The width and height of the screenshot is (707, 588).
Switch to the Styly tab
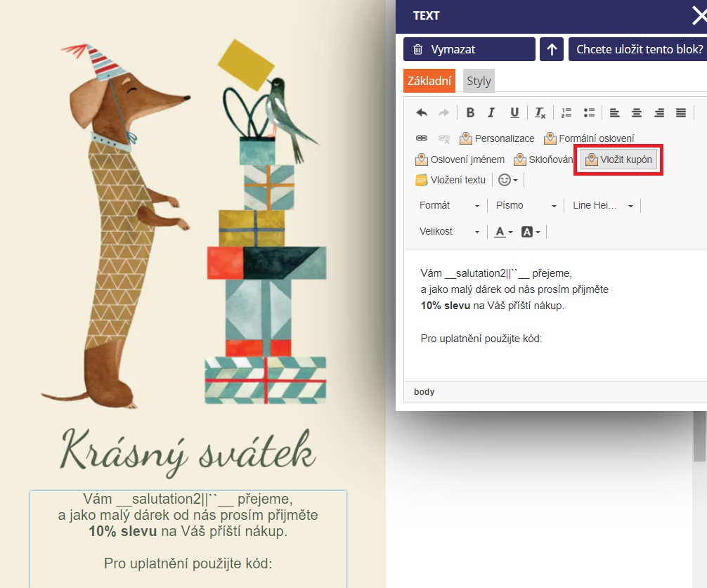479,81
